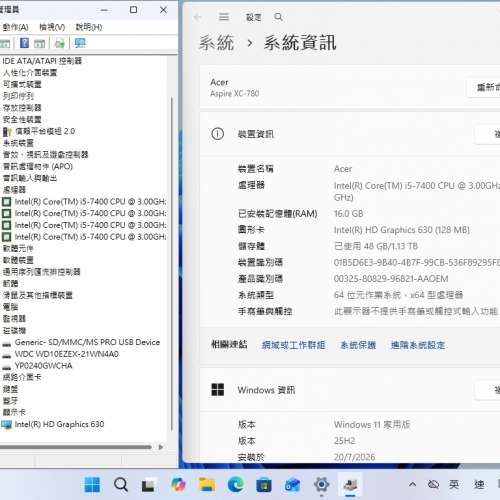Expand 網路介面卡 category

click(x=22, y=377)
